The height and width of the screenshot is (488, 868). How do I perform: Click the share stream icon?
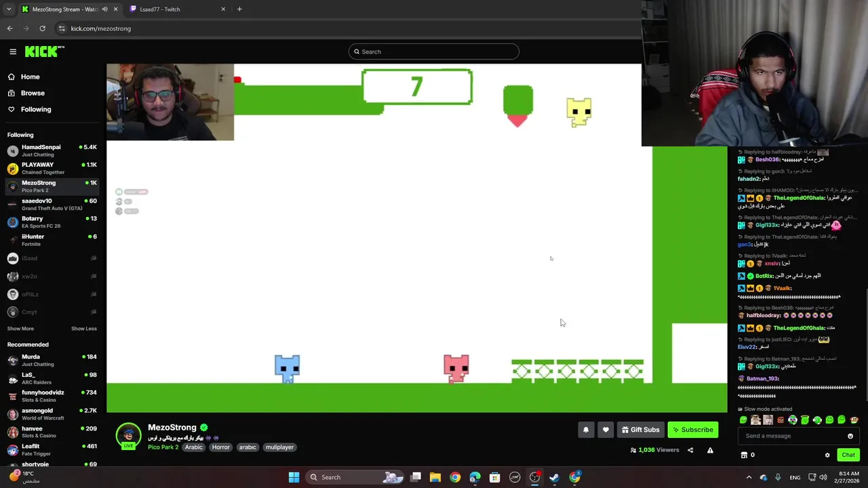[x=690, y=450]
